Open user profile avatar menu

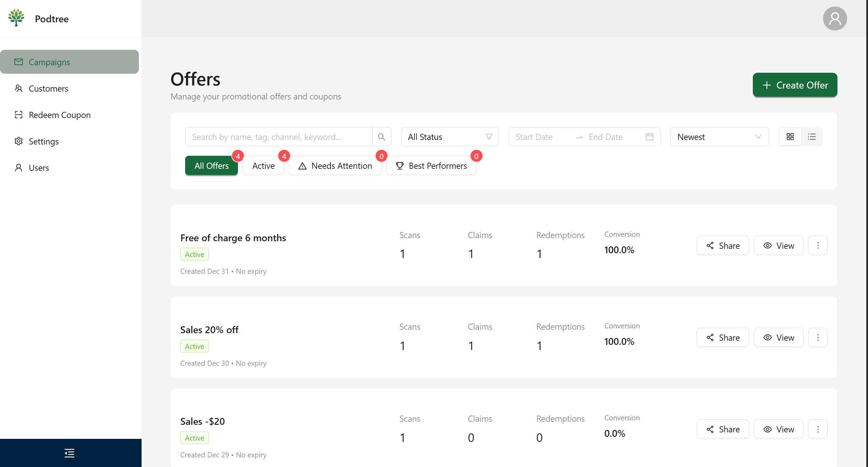pyautogui.click(x=835, y=19)
